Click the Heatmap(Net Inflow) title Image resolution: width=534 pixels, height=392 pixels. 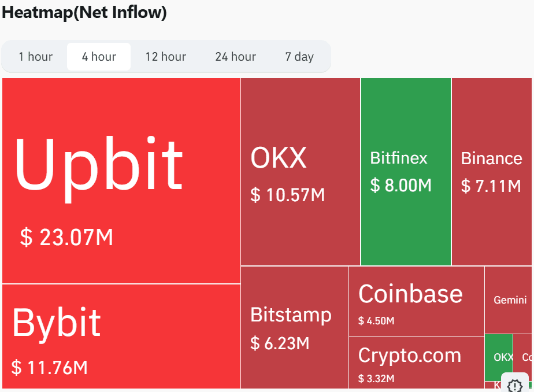pyautogui.click(x=84, y=13)
